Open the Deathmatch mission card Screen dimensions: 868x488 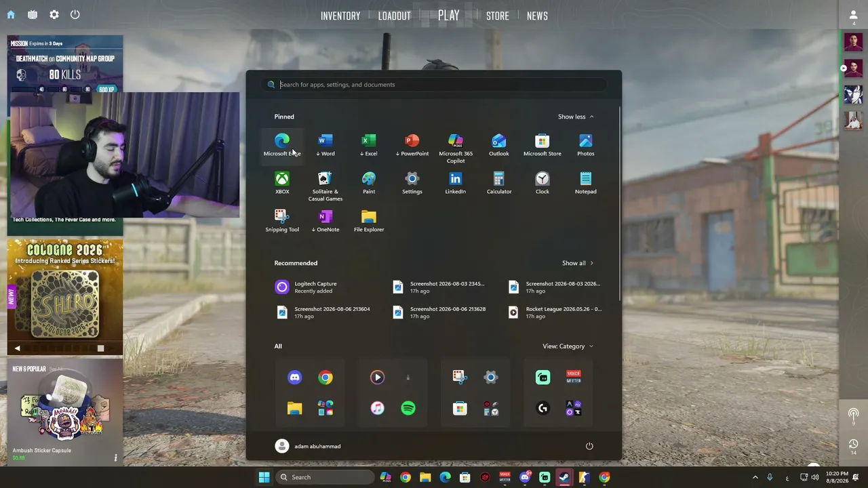(65, 64)
